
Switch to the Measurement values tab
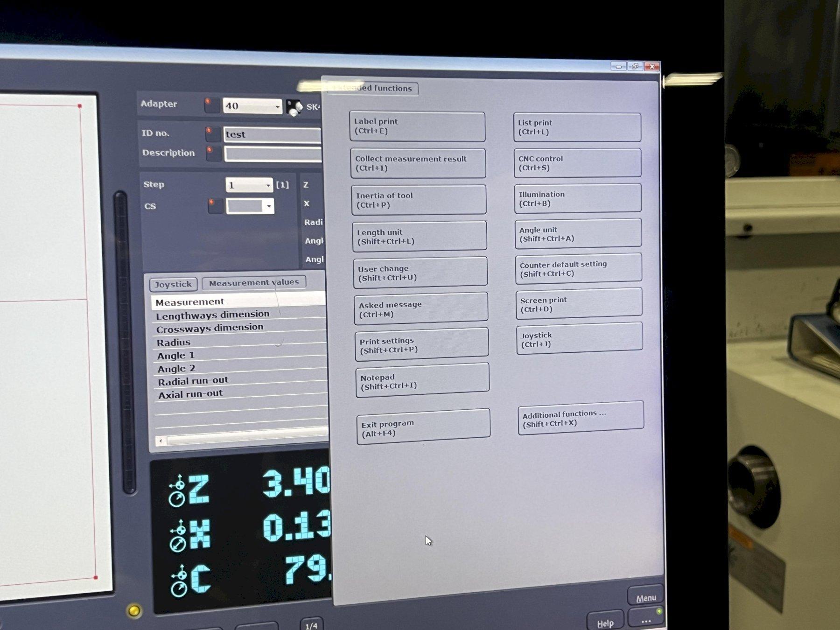(x=253, y=283)
